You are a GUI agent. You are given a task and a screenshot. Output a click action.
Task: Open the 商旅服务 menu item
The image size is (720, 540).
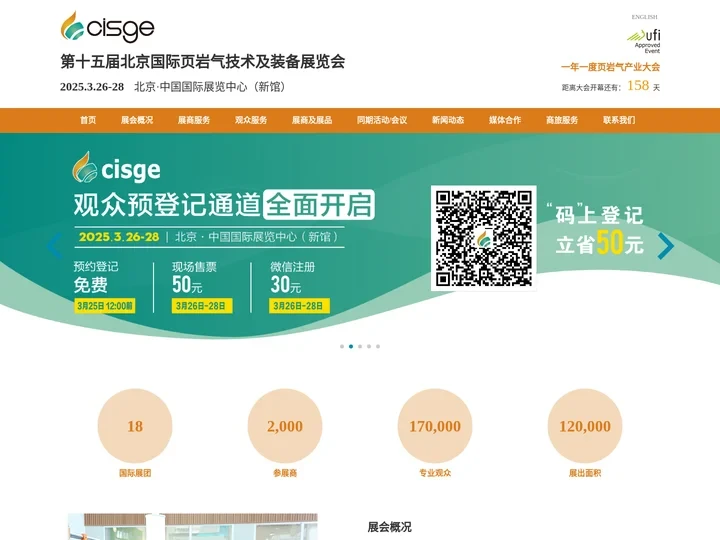tap(562, 120)
